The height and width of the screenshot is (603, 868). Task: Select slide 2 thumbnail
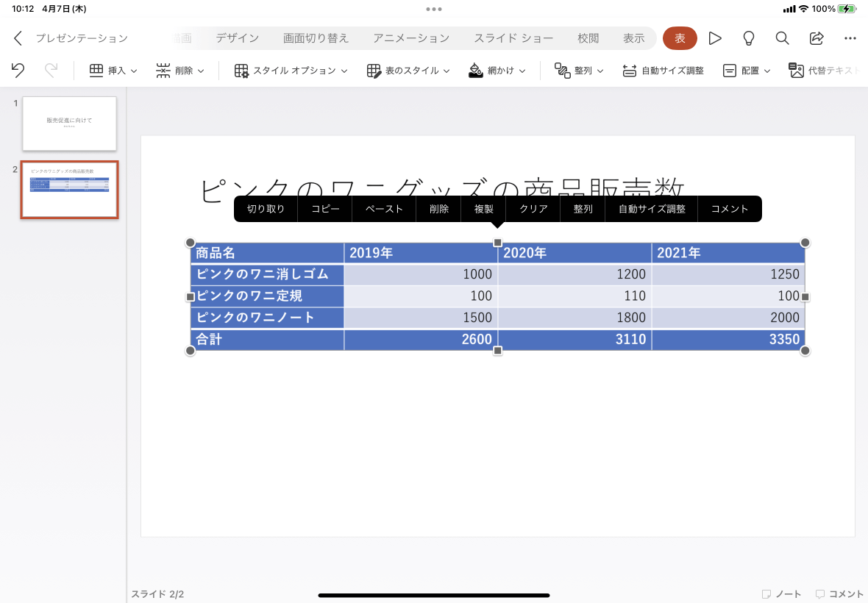(69, 190)
